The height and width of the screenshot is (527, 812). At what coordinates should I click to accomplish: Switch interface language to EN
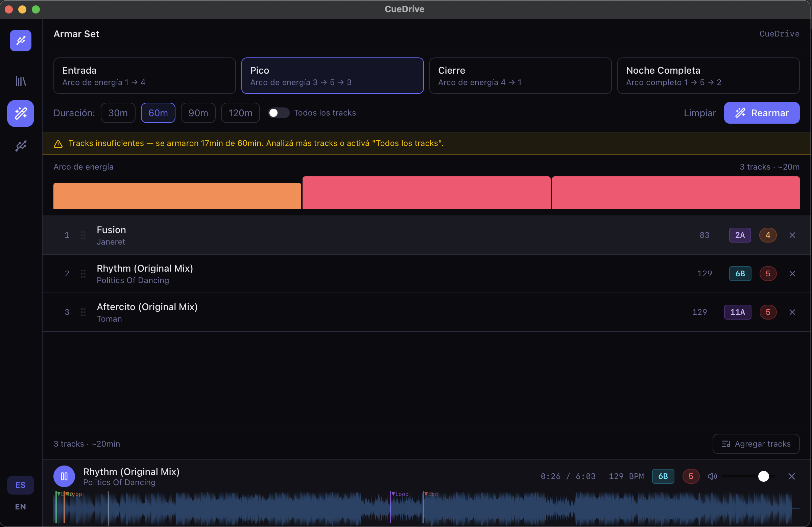pyautogui.click(x=20, y=506)
